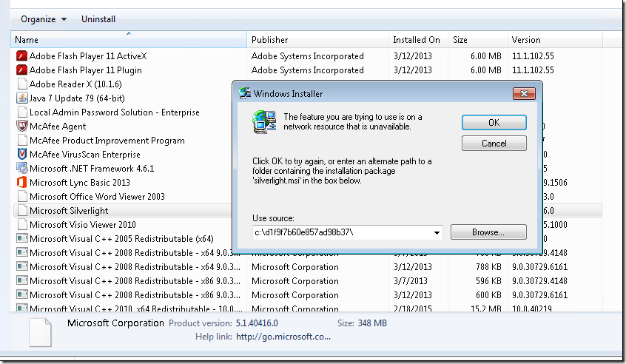Select McAfee VirusScan Enterprise entry
This screenshot has height=364, width=626.
coord(85,155)
